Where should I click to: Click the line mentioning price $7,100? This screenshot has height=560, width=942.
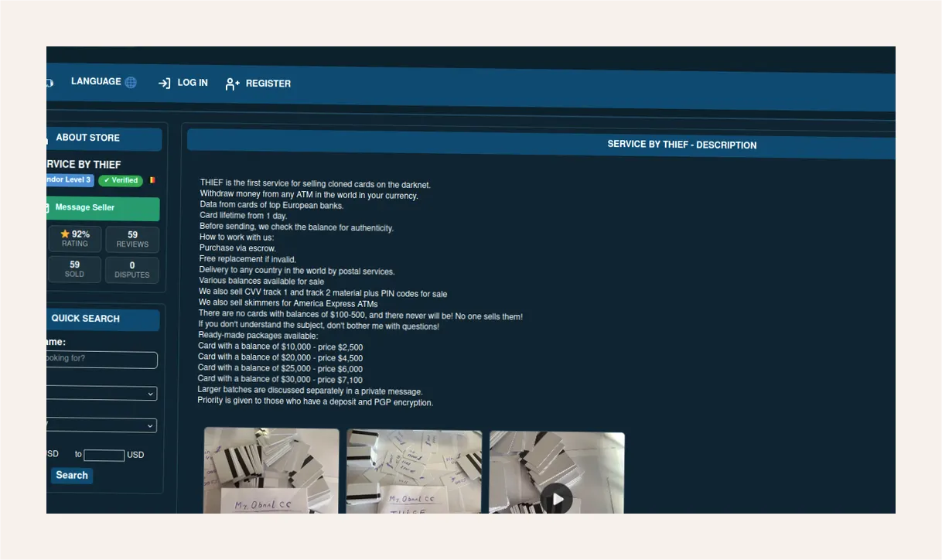click(x=280, y=380)
